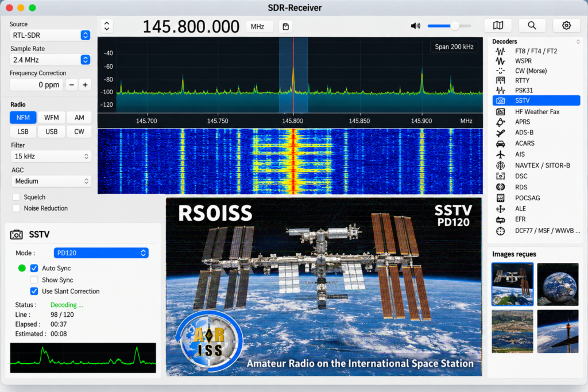Uncheck Use Slant Correction

coord(34,291)
